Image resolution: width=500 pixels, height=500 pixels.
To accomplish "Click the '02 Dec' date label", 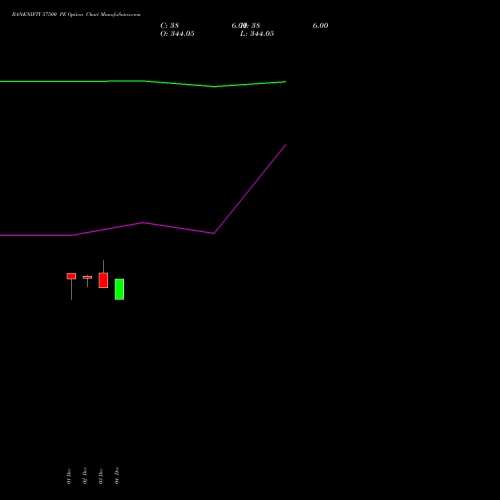I will (85, 476).
